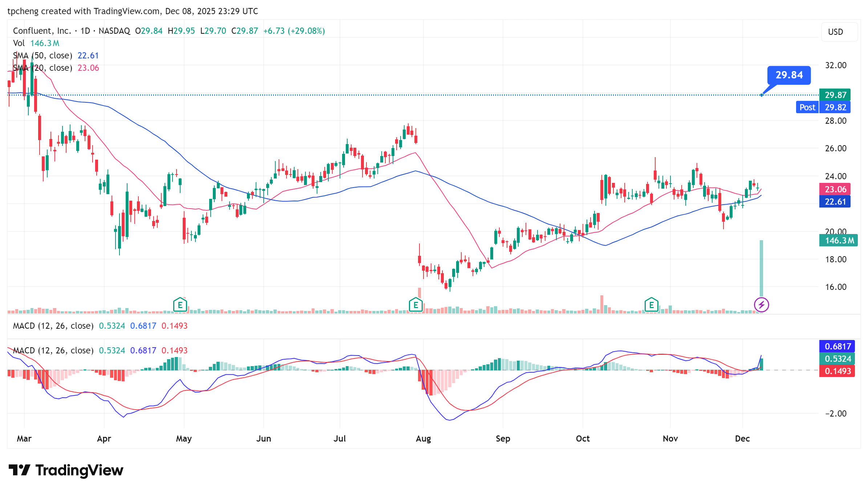Click the upper MACD (12, 26, close) legend

click(x=53, y=326)
